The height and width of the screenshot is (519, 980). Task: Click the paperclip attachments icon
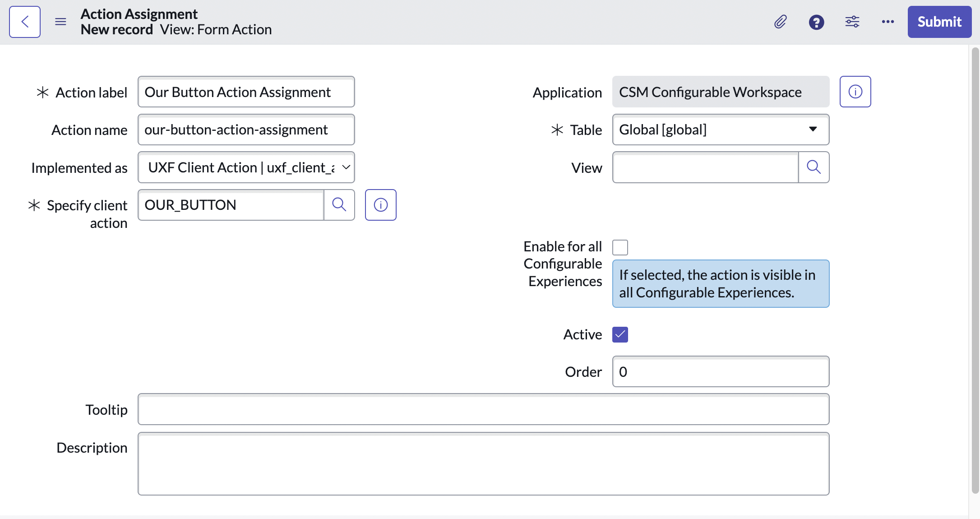[780, 22]
